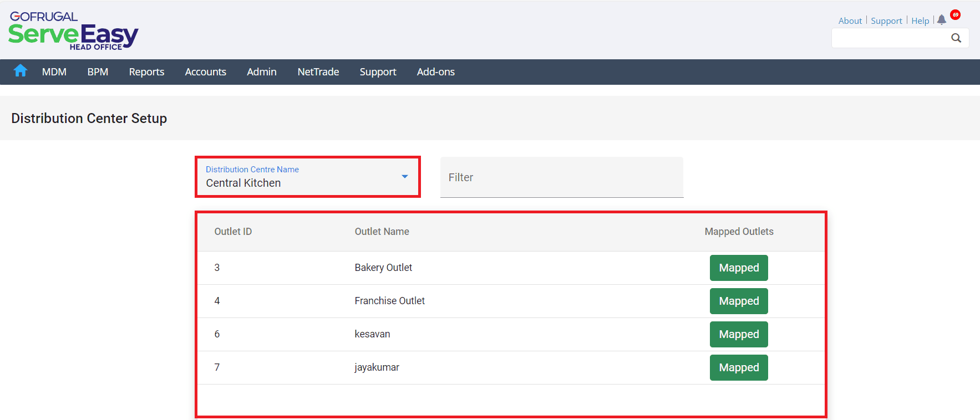Open the MDM menu

[x=54, y=72]
